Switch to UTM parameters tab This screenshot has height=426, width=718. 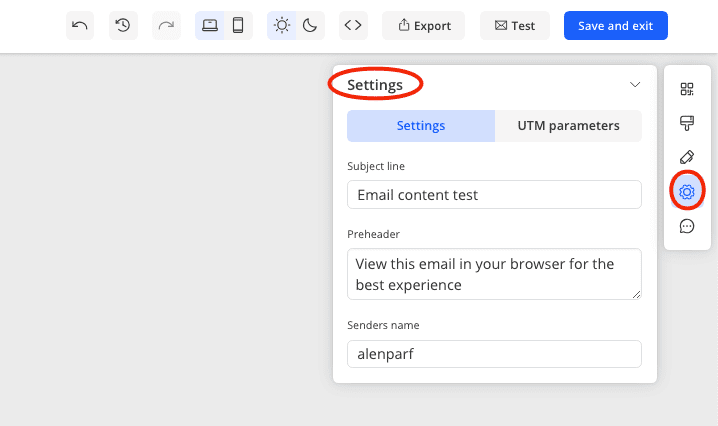[x=568, y=126]
